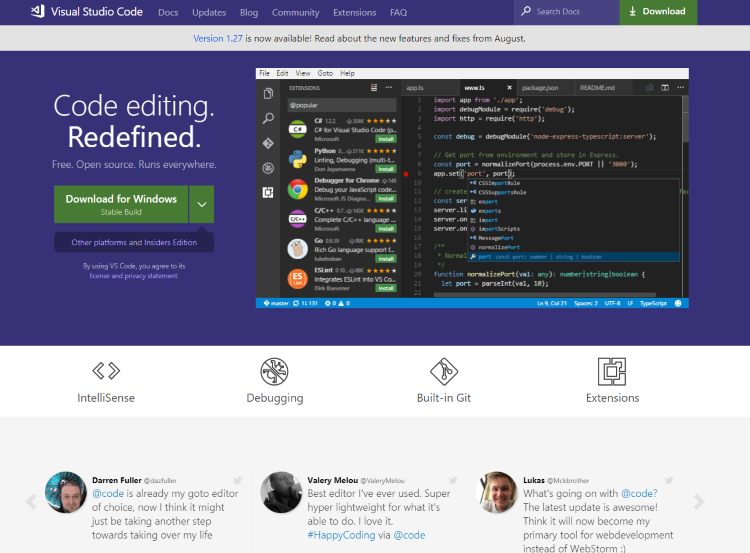The height and width of the screenshot is (553, 750).
Task: Click the Python extension logo
Action: (x=298, y=159)
